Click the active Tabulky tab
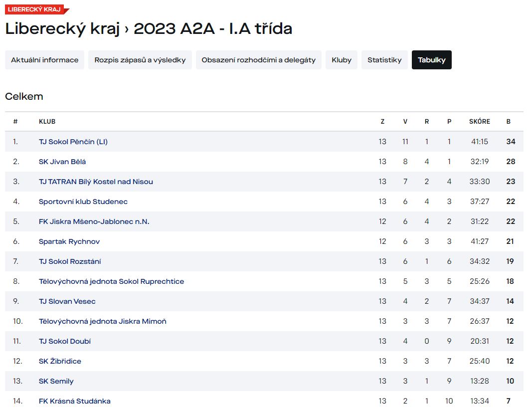 coord(431,60)
